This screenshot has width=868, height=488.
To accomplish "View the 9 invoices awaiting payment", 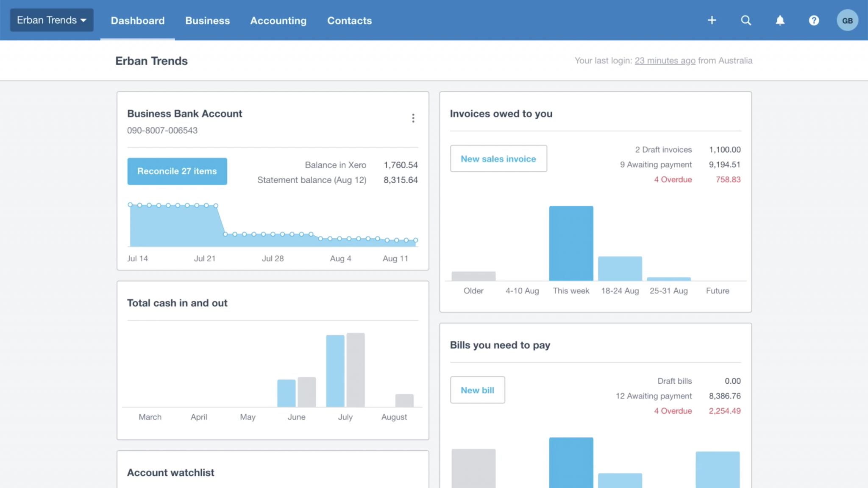I will pos(656,165).
